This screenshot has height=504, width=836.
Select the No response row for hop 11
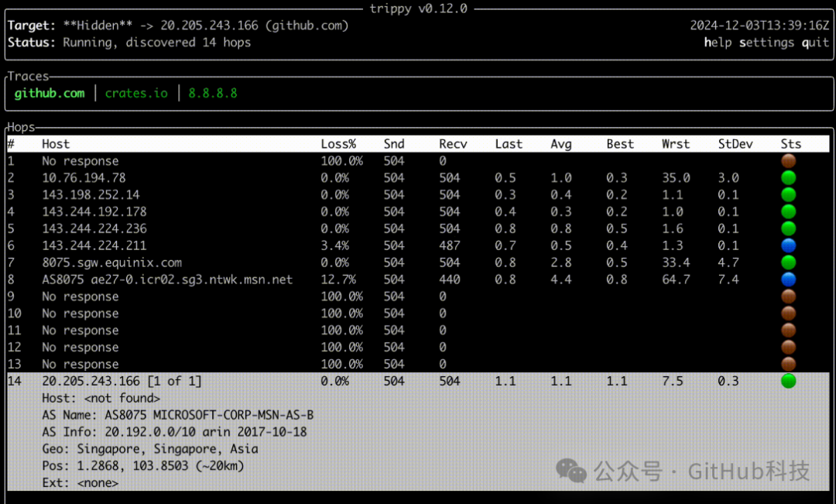click(81, 330)
